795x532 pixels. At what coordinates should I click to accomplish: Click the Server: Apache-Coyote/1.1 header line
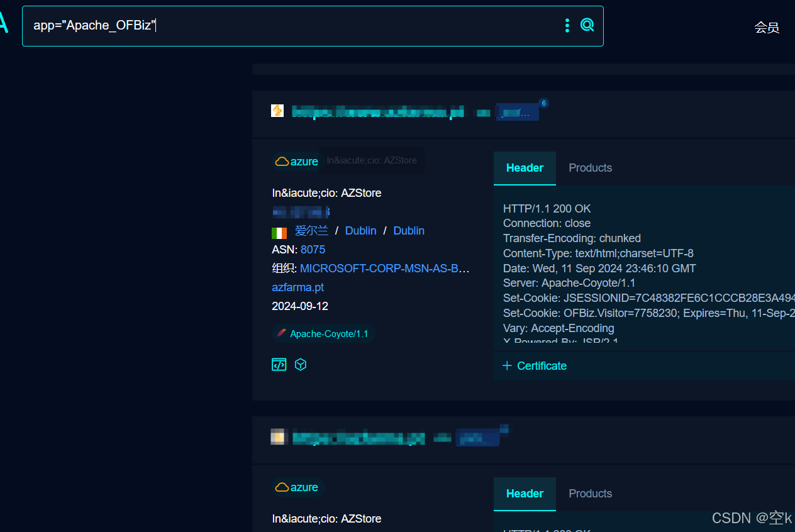[x=569, y=283]
